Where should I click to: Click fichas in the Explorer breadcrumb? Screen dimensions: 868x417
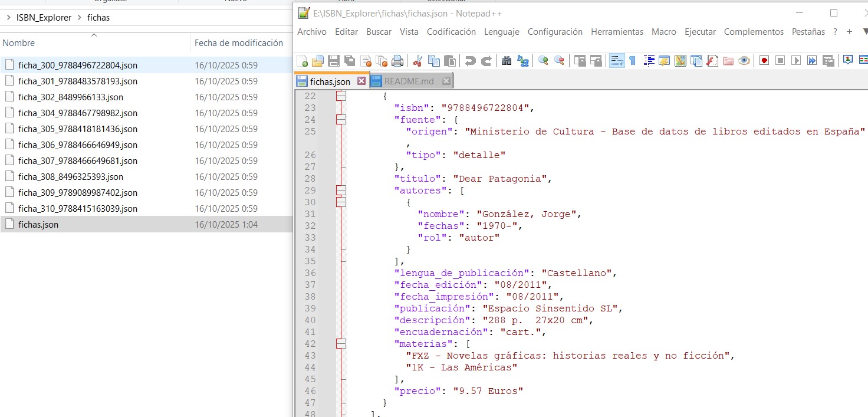[98, 18]
